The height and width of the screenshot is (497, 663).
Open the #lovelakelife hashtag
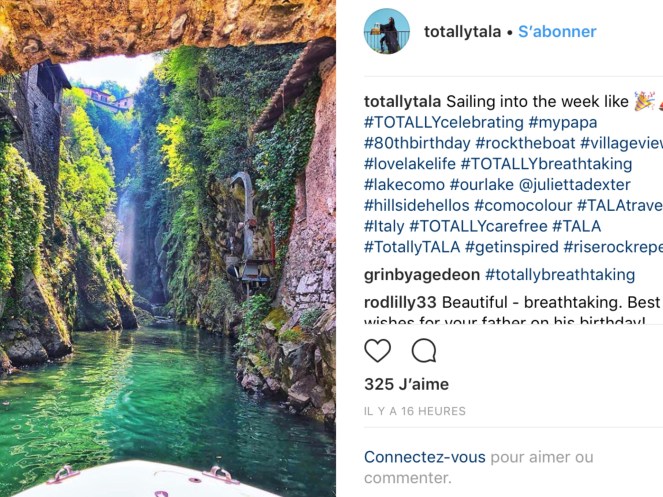[x=410, y=164]
